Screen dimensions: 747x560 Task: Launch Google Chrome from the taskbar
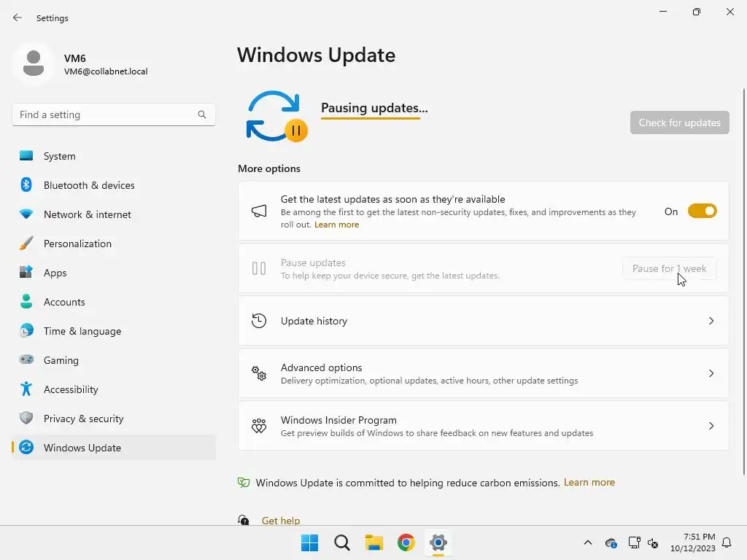[x=406, y=542]
